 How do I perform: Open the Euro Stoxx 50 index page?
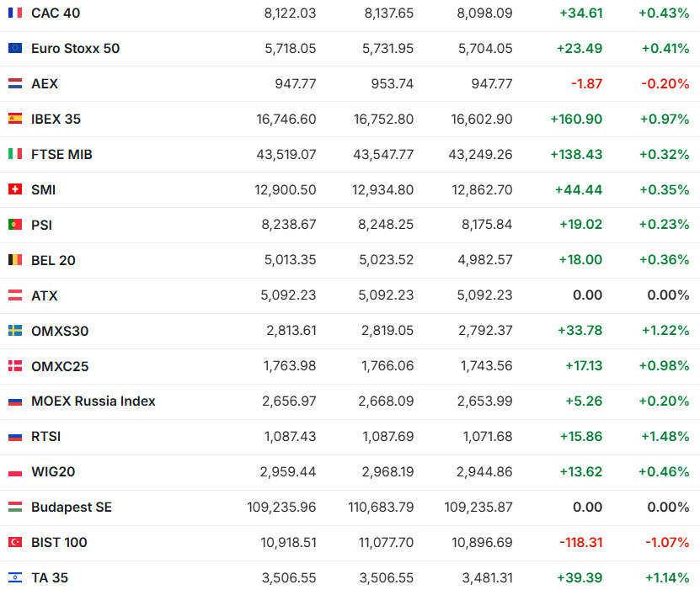tap(75, 48)
